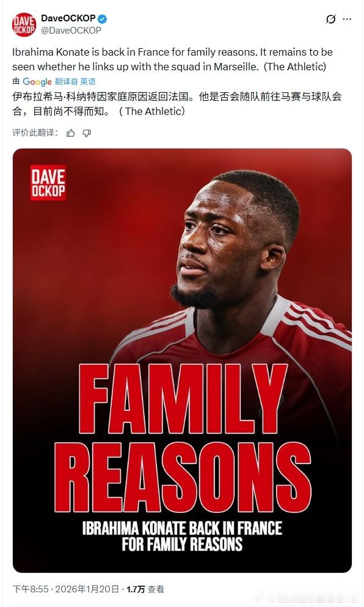
Task: Click the blue verified badge
Action: pos(103,18)
